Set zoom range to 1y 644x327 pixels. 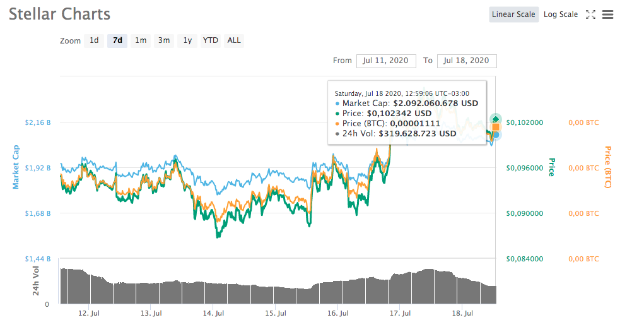187,40
